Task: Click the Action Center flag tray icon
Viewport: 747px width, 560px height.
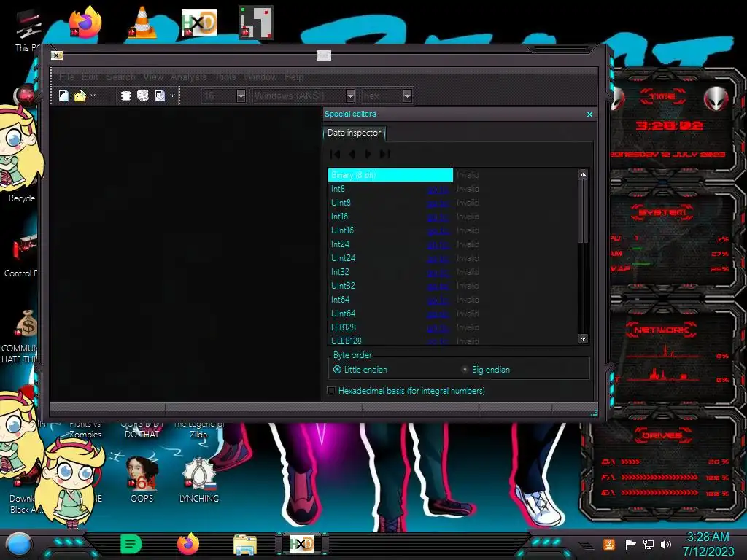Action: point(631,544)
